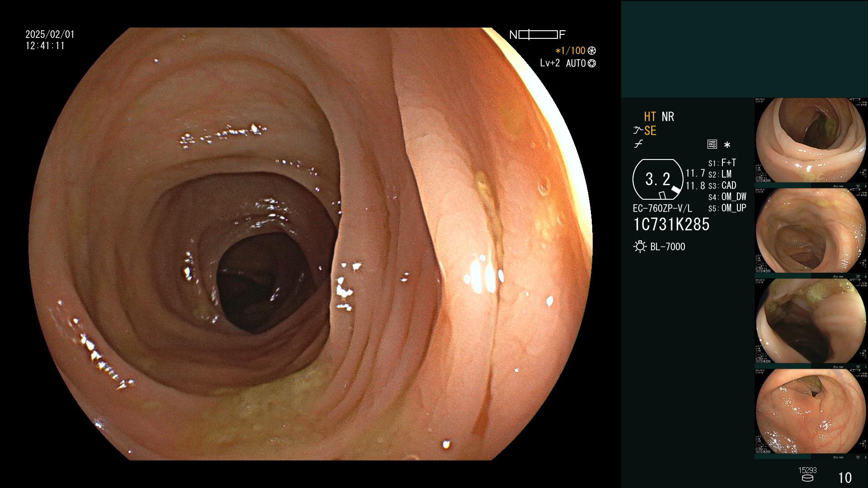This screenshot has width=868, height=488.
Task: Click the image count number 10
Action: point(845,478)
